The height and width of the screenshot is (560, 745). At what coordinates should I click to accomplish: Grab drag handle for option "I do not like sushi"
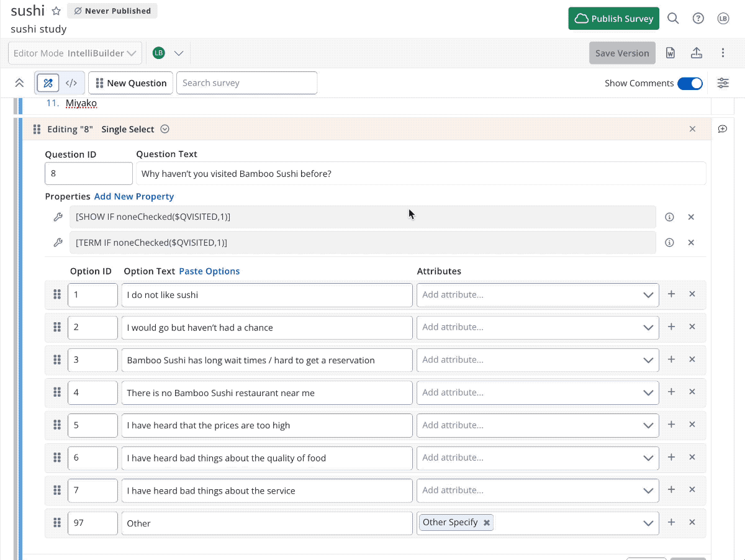[56, 294]
